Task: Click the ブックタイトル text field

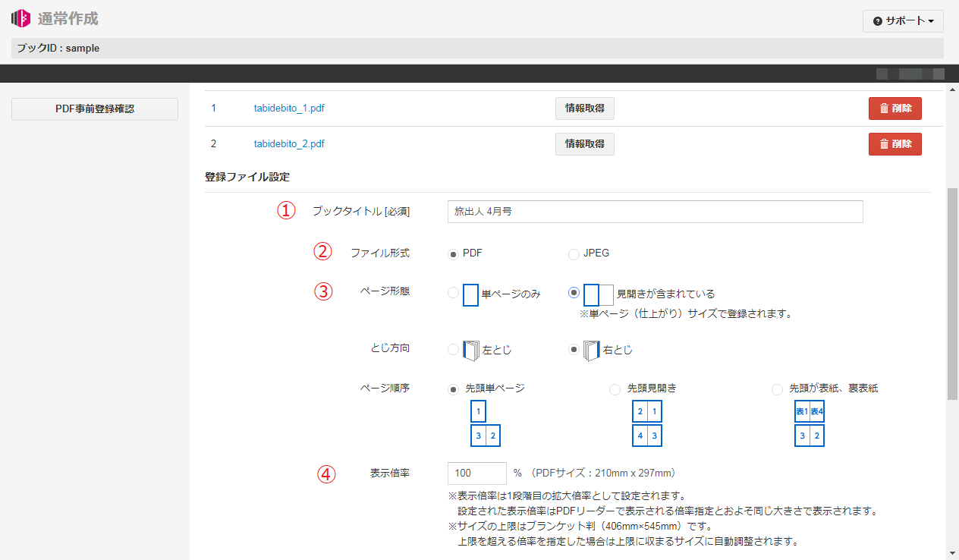Action: tap(655, 212)
